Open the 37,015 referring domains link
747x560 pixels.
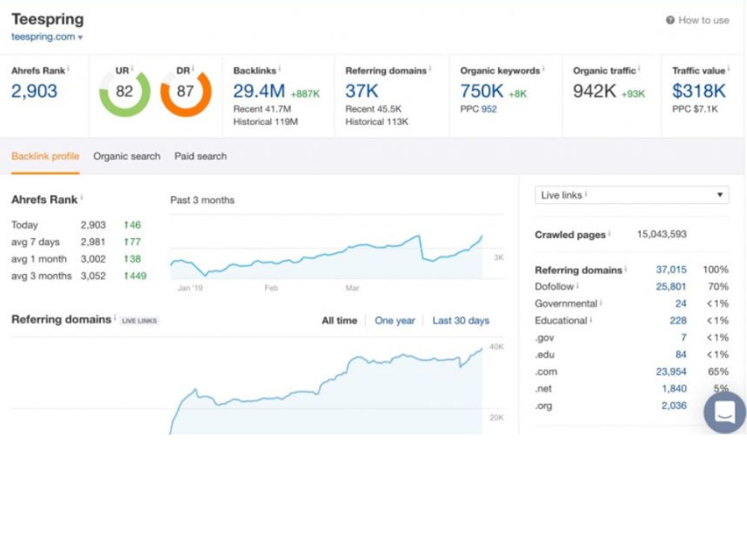672,270
